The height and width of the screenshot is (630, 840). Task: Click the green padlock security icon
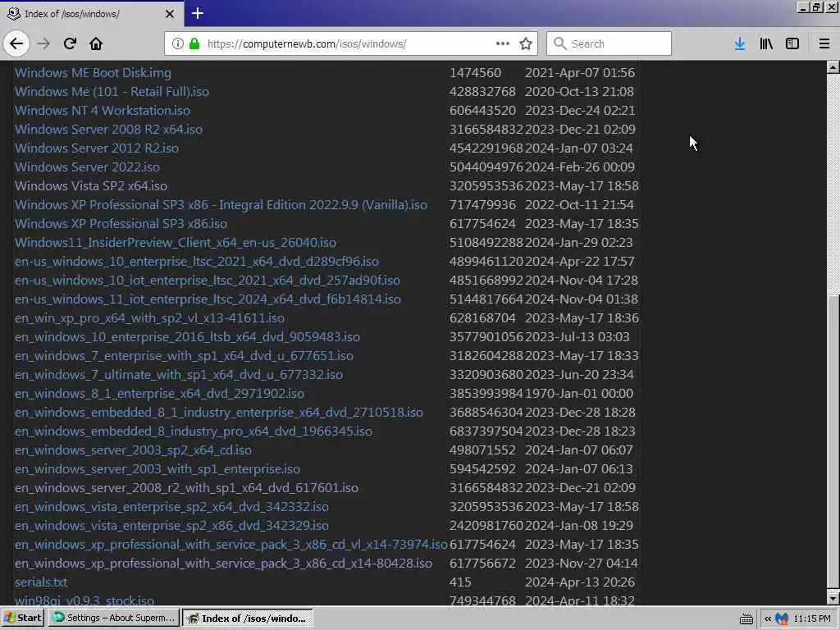[194, 43]
